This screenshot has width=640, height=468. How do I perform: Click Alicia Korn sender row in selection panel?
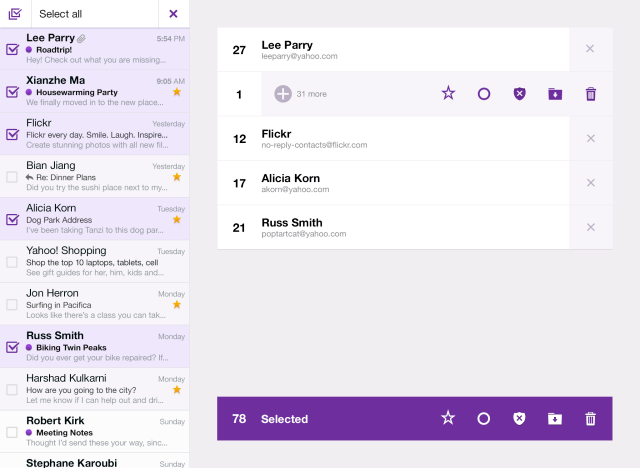pos(393,183)
